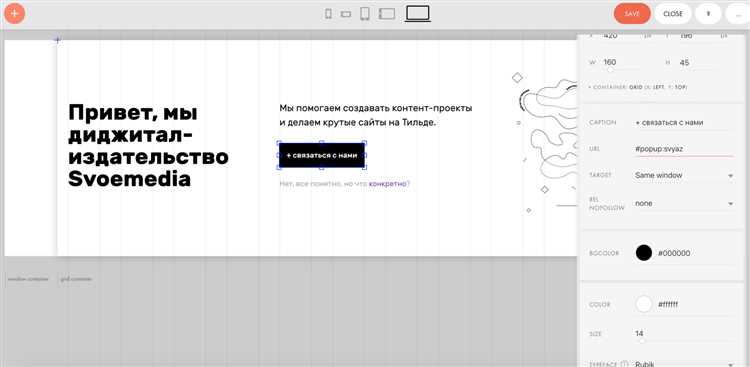Image resolution: width=750 pixels, height=367 pixels.
Task: Select the black 'связаться с нами' button element
Action: pyautogui.click(x=322, y=156)
